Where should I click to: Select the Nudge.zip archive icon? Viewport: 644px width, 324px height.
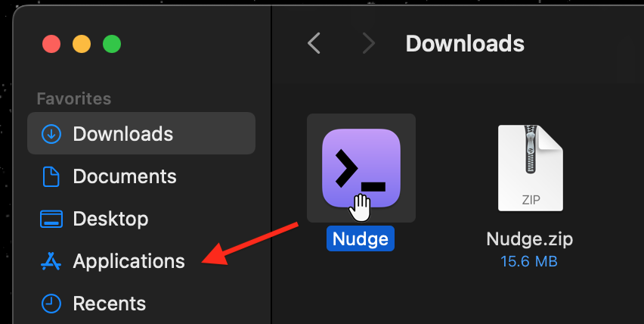point(530,168)
